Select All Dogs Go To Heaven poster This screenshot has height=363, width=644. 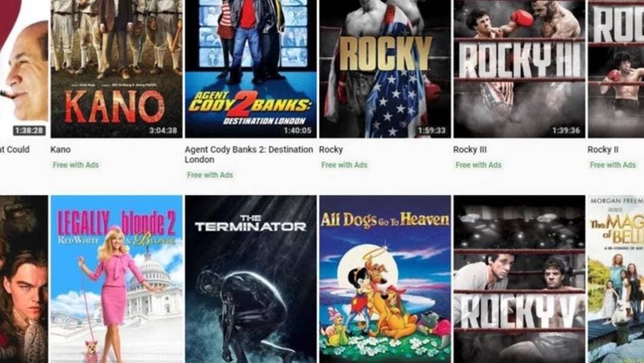[x=385, y=279]
